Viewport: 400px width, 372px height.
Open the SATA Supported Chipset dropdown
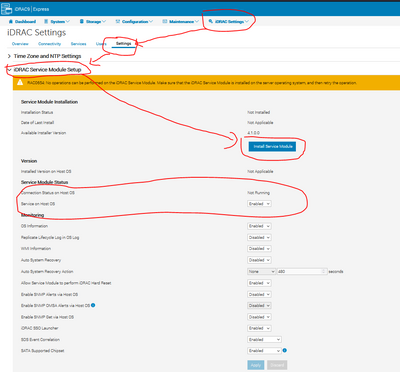264,351
